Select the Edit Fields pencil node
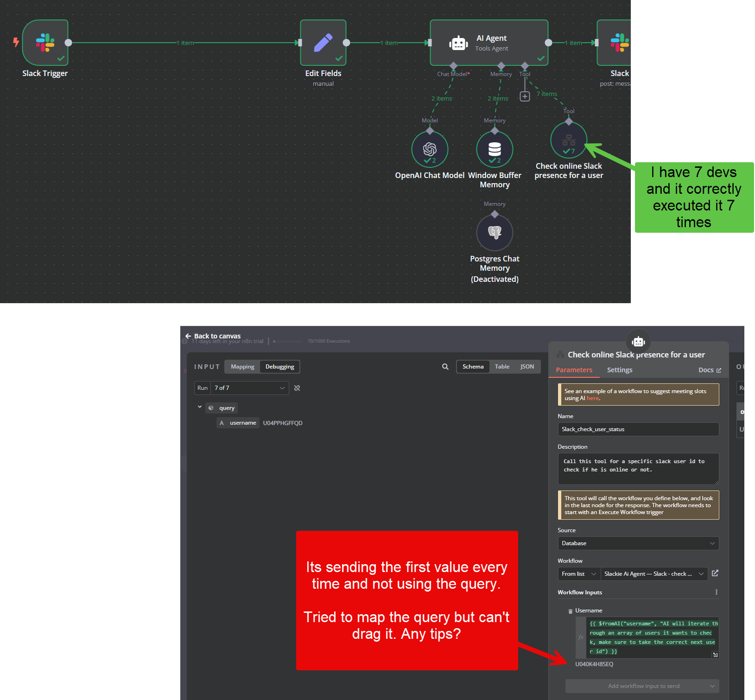This screenshot has width=755, height=700. click(x=323, y=43)
